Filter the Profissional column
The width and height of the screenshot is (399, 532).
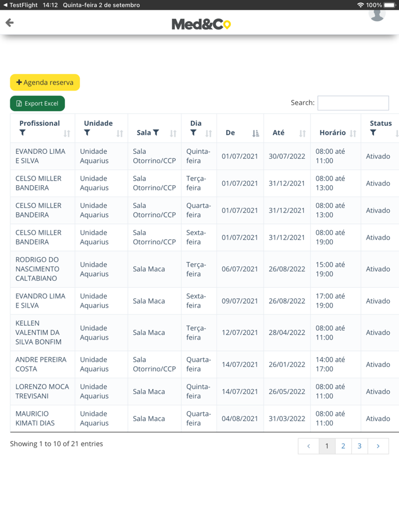[x=23, y=133]
